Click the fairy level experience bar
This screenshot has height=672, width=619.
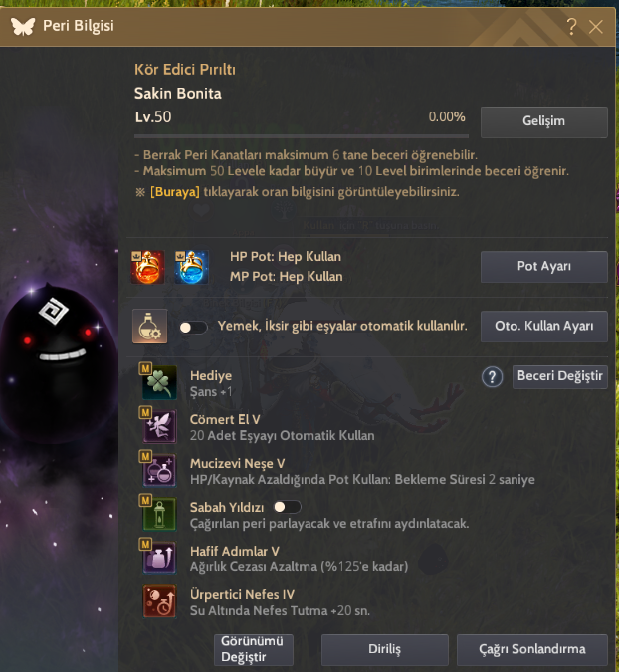[302, 136]
